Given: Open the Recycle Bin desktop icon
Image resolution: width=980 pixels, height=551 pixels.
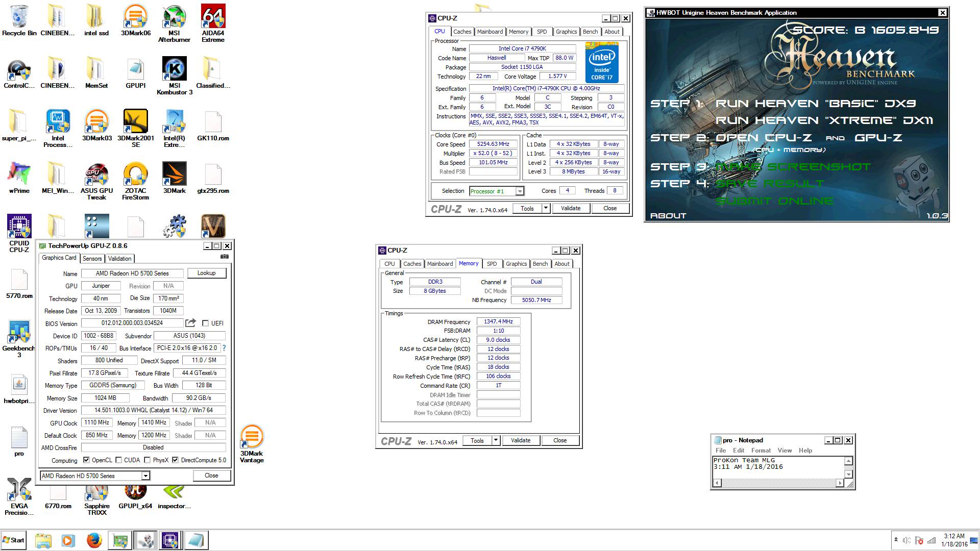Looking at the screenshot, I should (x=19, y=20).
